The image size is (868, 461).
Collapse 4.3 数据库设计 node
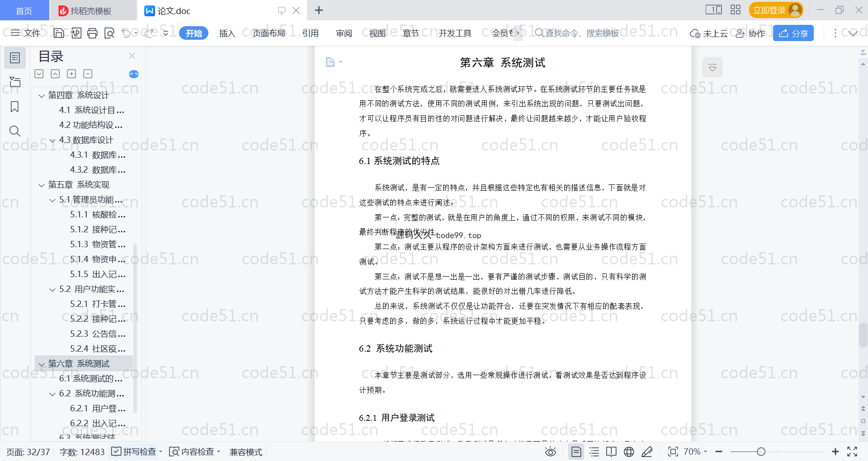point(52,140)
